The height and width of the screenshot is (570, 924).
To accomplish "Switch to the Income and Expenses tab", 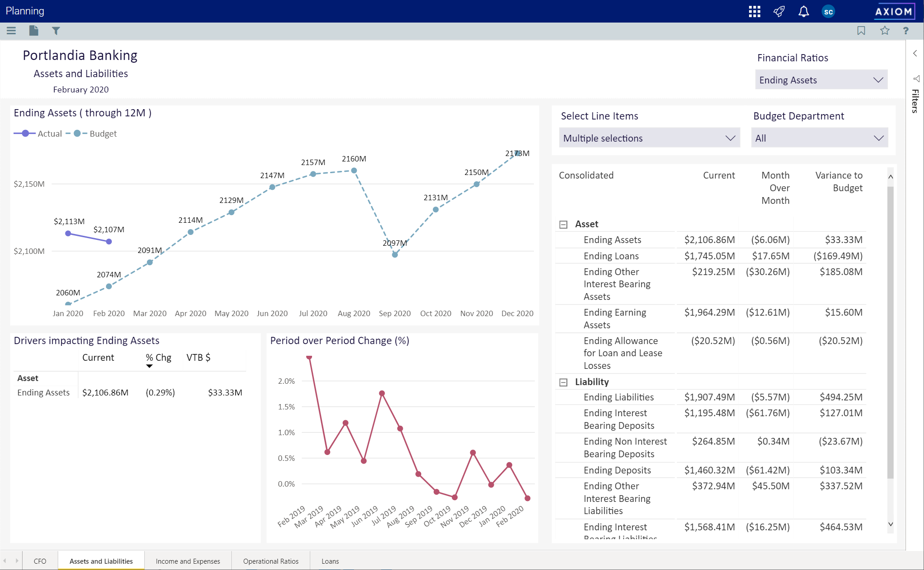I will pos(188,561).
